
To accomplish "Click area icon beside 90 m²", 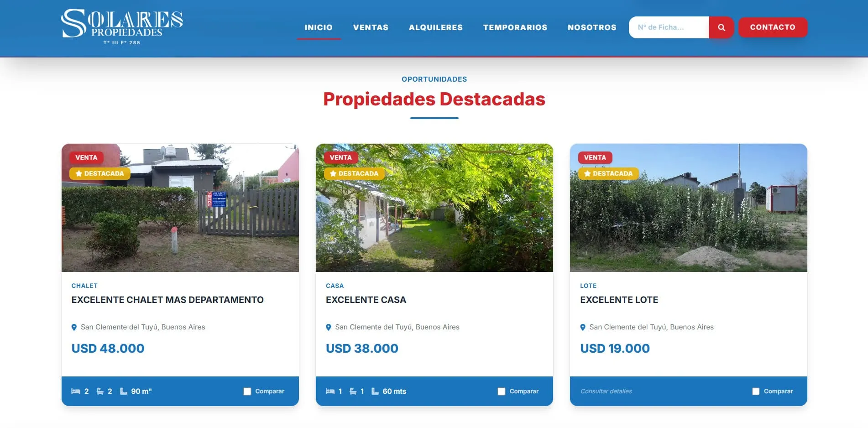I will click(123, 391).
